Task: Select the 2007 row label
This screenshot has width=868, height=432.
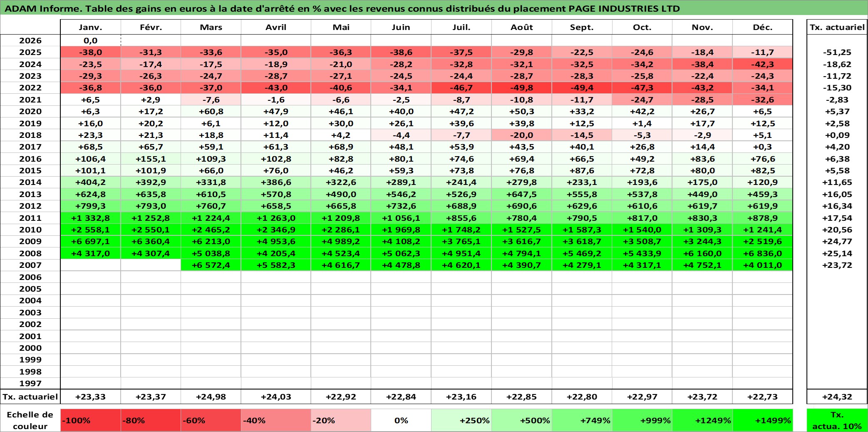Action: (x=30, y=265)
